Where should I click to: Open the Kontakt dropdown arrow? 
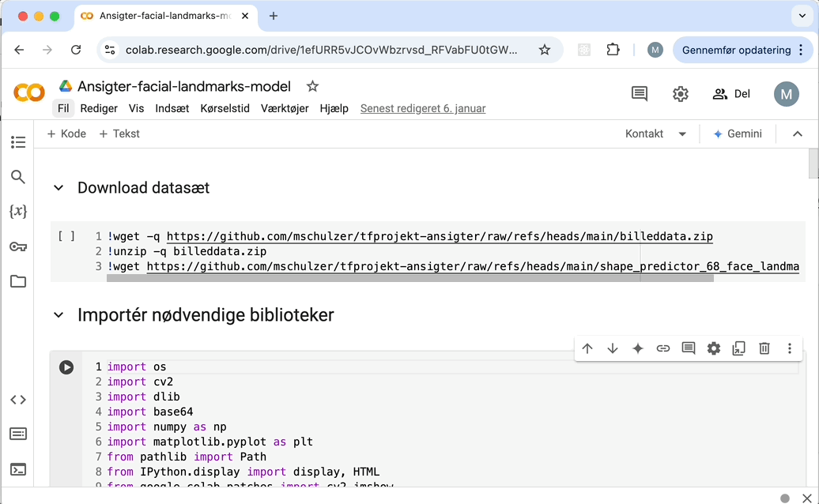pos(682,134)
